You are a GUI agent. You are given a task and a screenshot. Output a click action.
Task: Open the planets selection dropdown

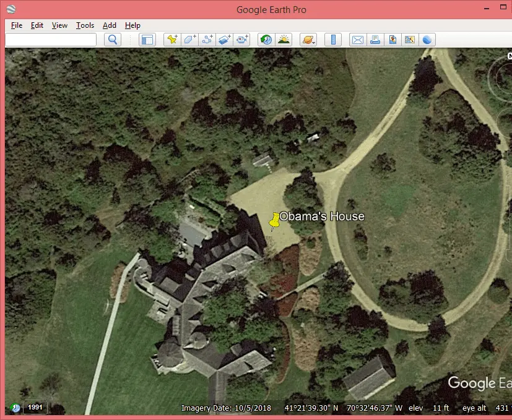[x=308, y=39]
